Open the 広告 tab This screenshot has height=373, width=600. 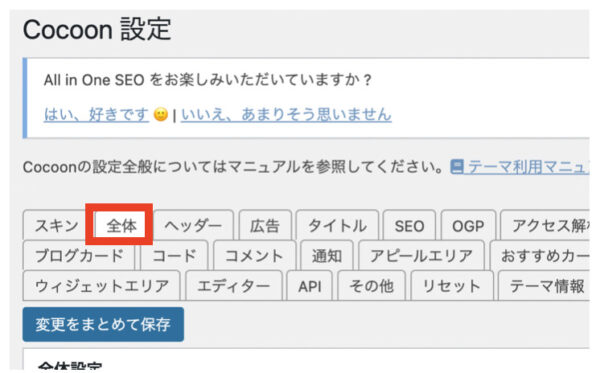tap(265, 225)
